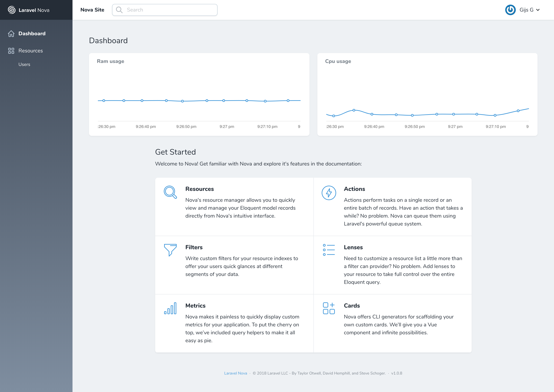The height and width of the screenshot is (392, 554).
Task: Click the lightning bolt Actions icon
Action: [329, 193]
